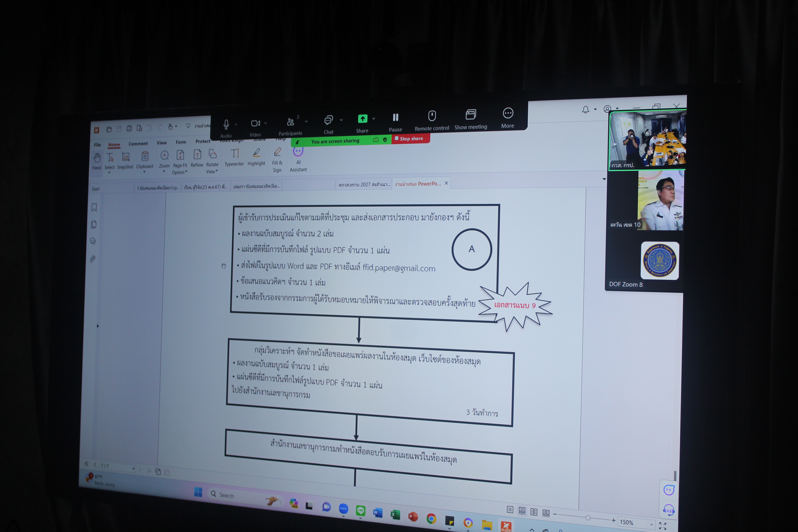Expand Zoom Video options arrow
The height and width of the screenshot is (532, 798).
(265, 123)
